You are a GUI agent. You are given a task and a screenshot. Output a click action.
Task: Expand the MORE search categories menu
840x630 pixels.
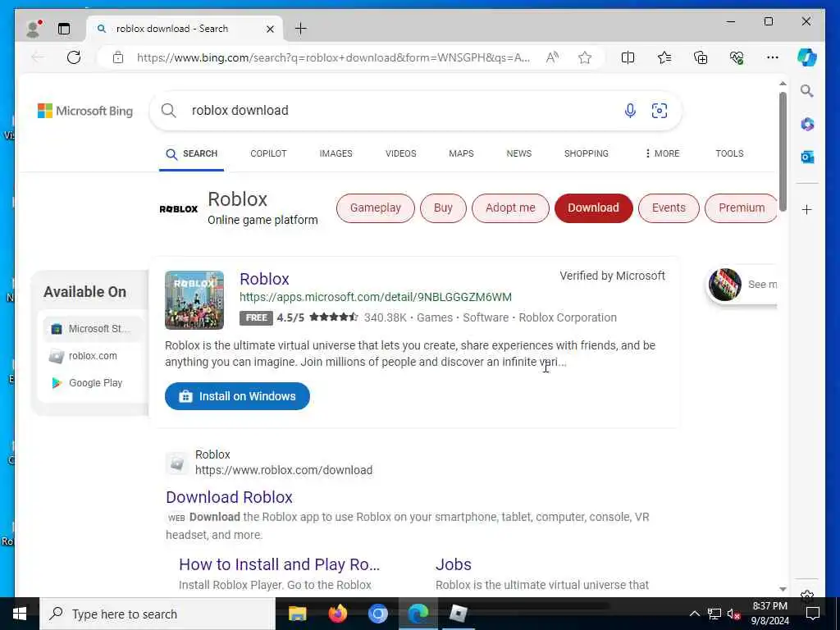(662, 153)
